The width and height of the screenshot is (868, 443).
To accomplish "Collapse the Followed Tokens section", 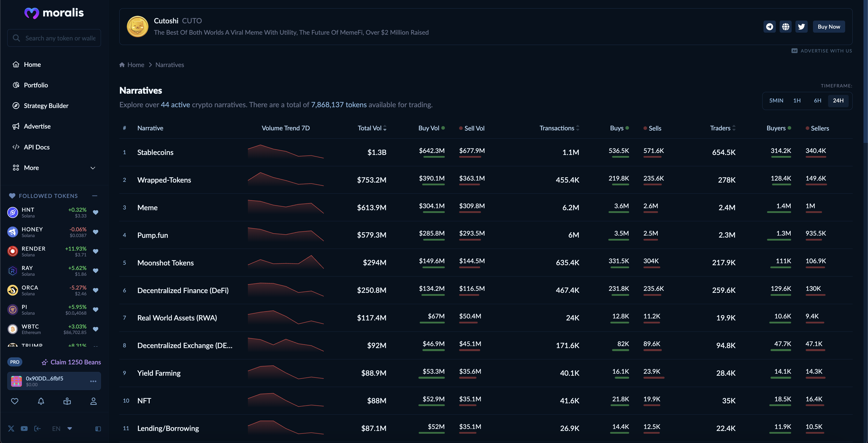I will [x=95, y=196].
